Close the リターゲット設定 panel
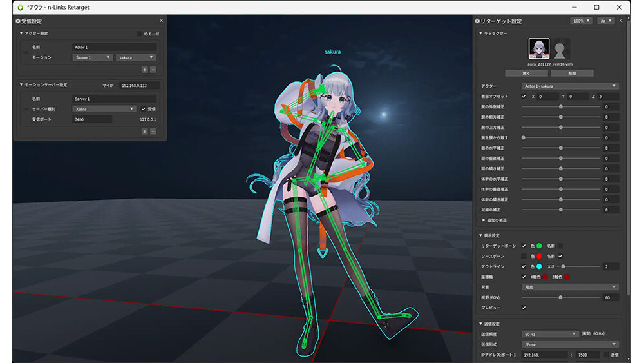Screen dimensions: 644x363 tap(621, 21)
